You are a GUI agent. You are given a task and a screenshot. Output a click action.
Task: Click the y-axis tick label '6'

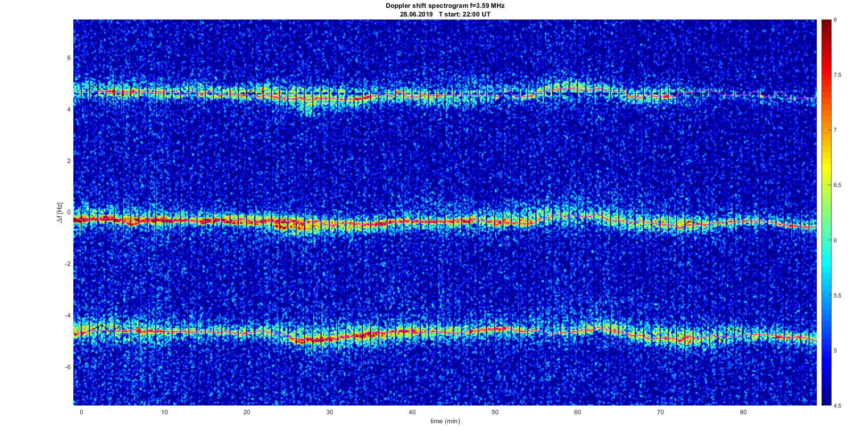click(69, 58)
